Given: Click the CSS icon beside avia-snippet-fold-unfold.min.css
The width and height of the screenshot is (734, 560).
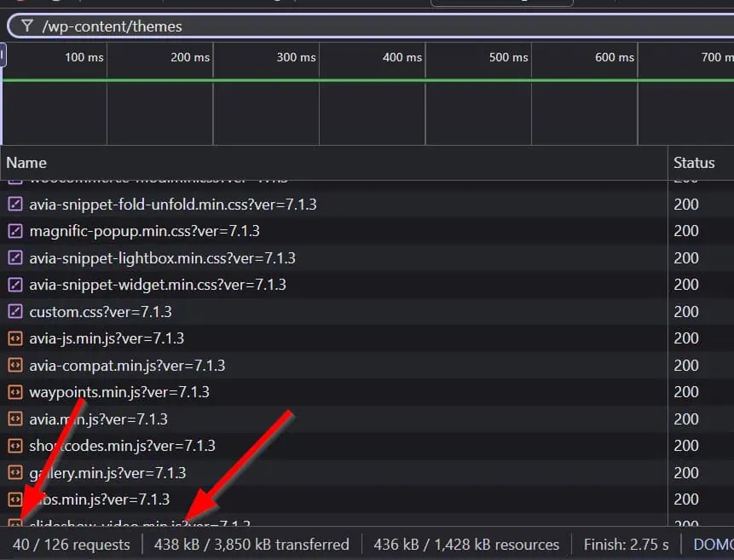Looking at the screenshot, I should point(14,205).
